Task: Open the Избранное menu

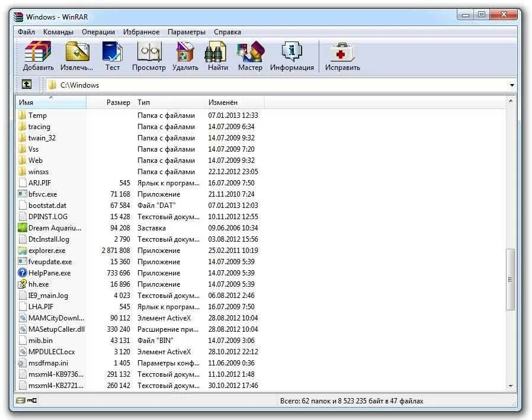Action: point(141,32)
